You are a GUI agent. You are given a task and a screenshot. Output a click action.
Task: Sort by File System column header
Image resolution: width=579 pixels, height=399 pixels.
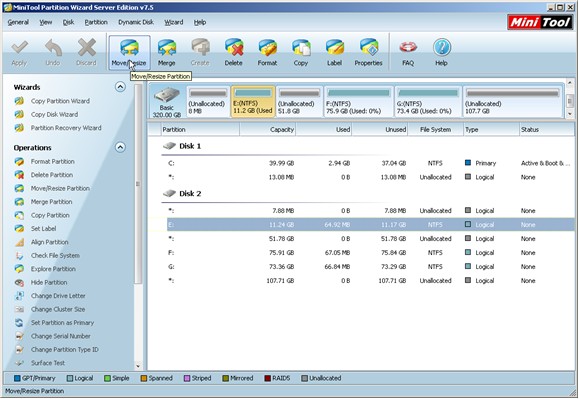[435, 130]
